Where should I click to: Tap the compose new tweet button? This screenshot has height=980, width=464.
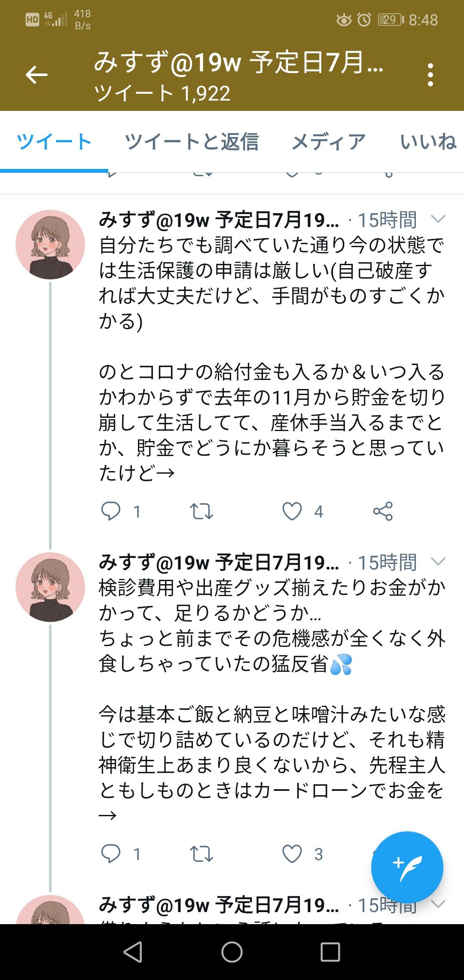click(407, 867)
